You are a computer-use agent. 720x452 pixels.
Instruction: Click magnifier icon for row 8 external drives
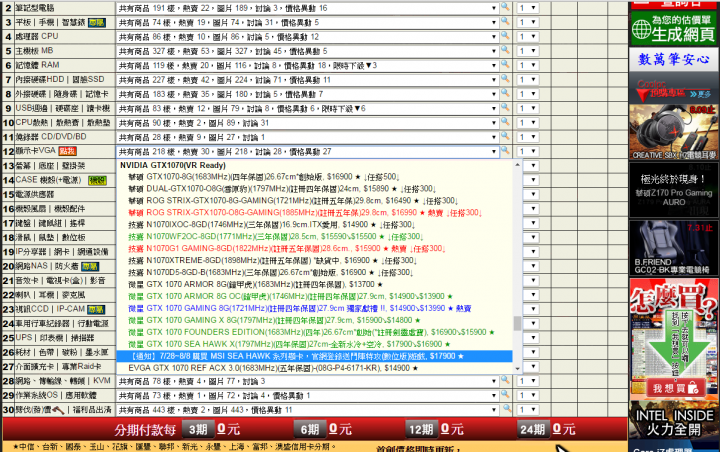[505, 93]
